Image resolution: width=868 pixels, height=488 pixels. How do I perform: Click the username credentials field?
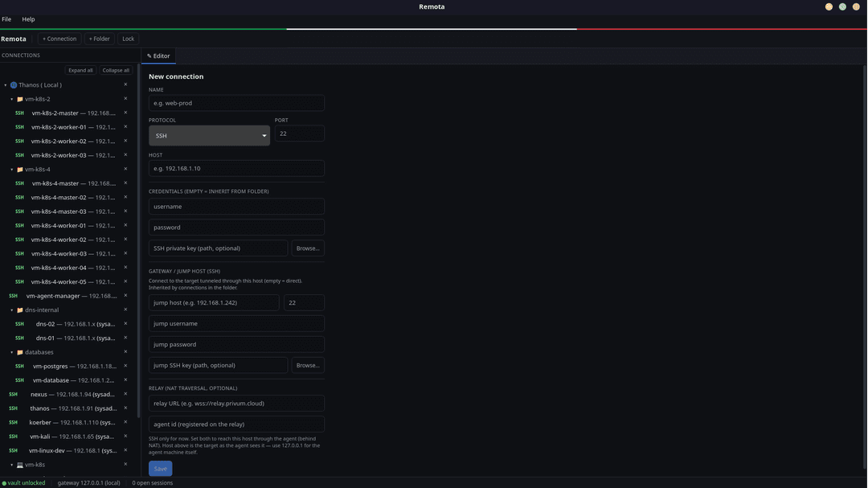[236, 207]
